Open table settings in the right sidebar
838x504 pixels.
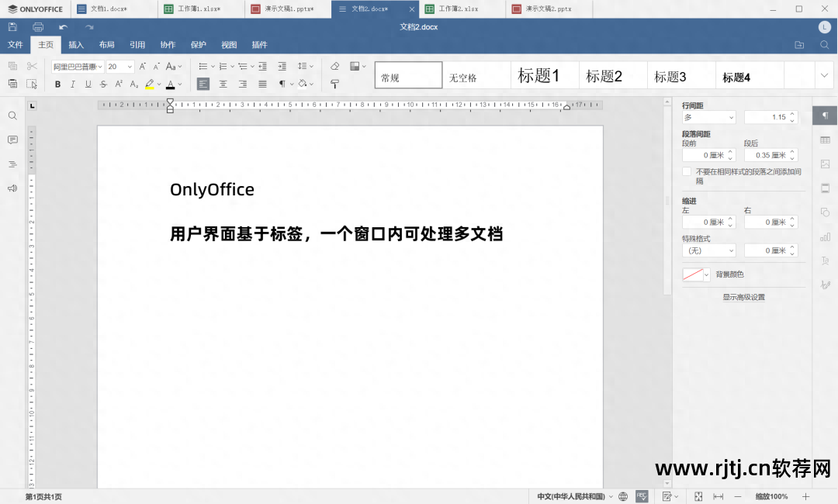825,139
